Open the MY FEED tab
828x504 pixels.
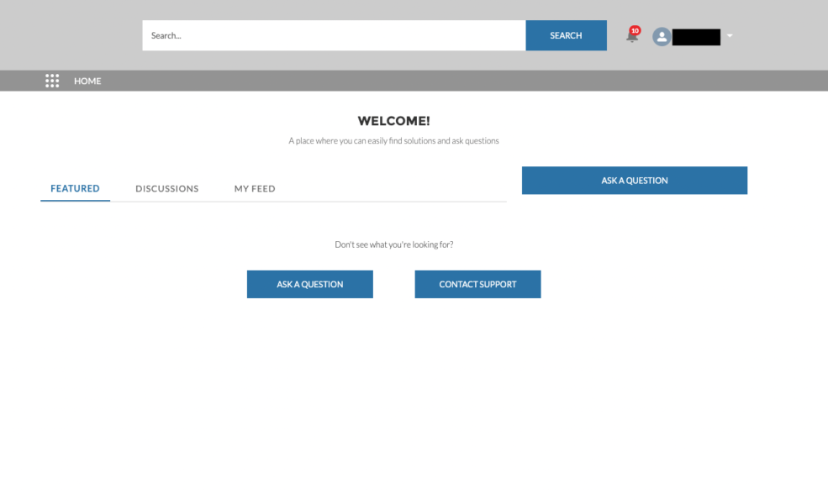(x=255, y=188)
